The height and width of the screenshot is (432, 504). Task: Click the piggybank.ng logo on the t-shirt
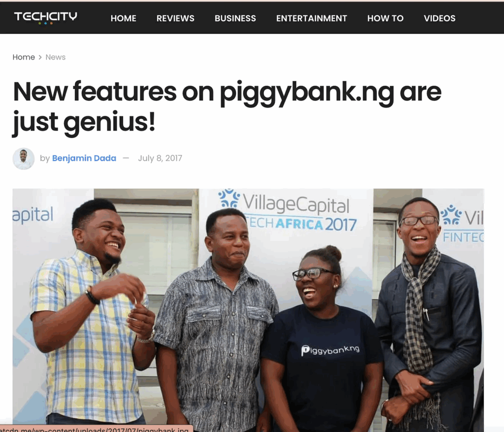pyautogui.click(x=330, y=350)
